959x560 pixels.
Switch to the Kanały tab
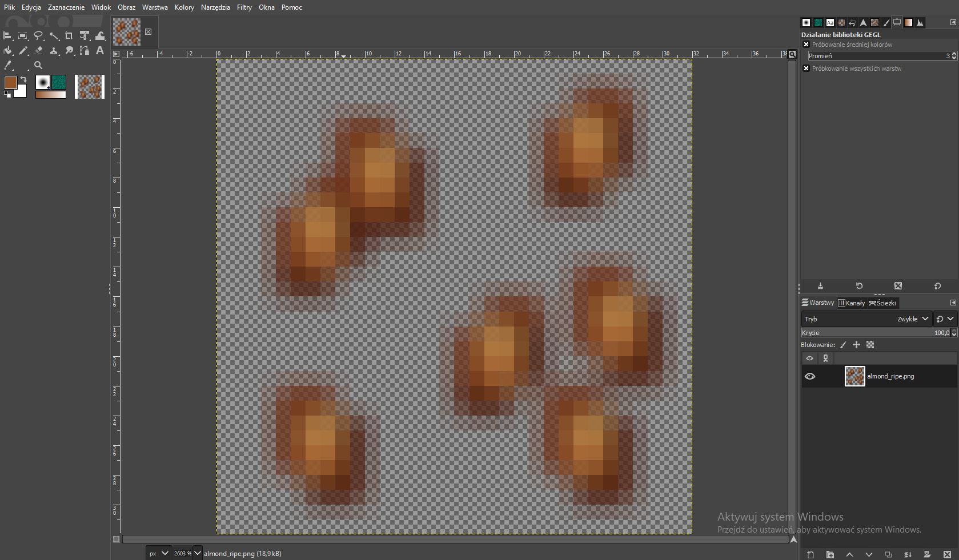[852, 303]
